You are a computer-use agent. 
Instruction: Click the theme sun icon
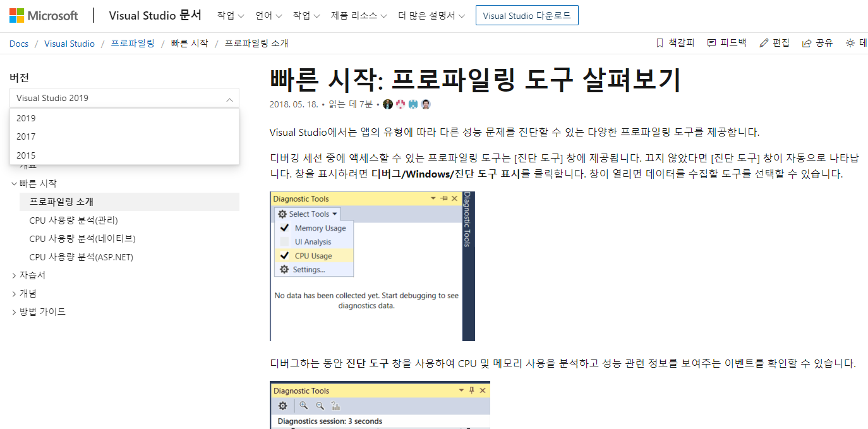click(x=850, y=43)
